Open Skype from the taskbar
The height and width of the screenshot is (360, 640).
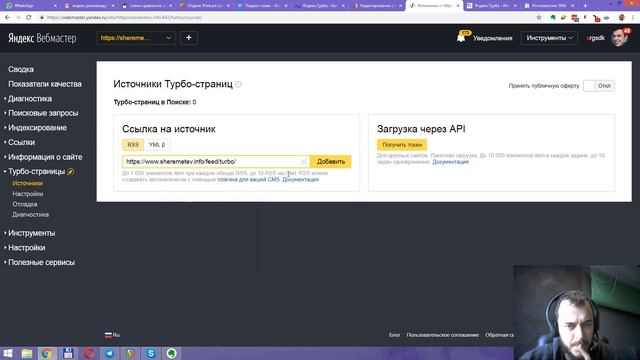coord(151,353)
